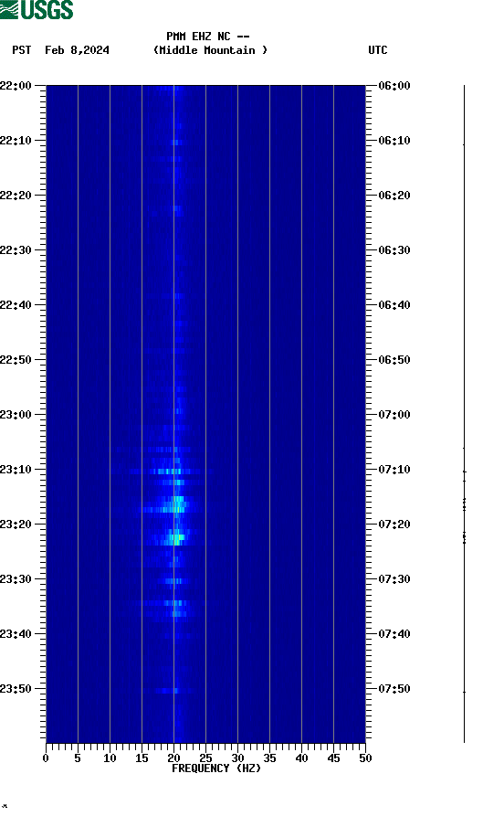Screen dimensions: 504x816
Task: Click the '10' frequency axis label
Action: click(x=110, y=758)
